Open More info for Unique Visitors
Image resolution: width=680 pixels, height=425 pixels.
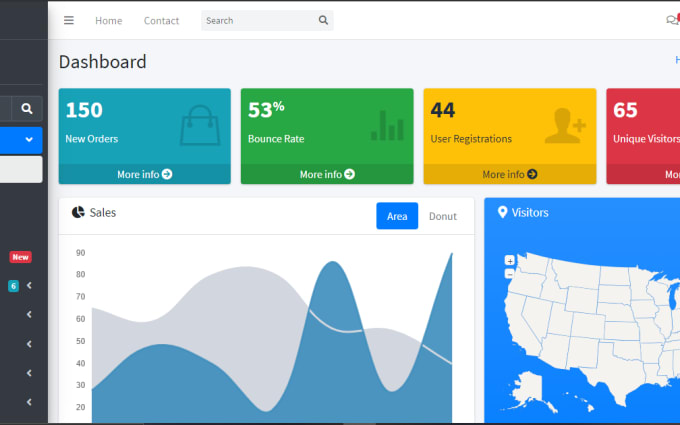coord(672,174)
